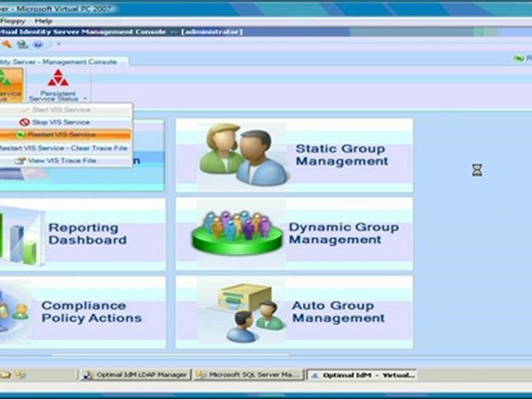Choose View VIS Trace File entry
The width and height of the screenshot is (532, 399).
point(65,161)
